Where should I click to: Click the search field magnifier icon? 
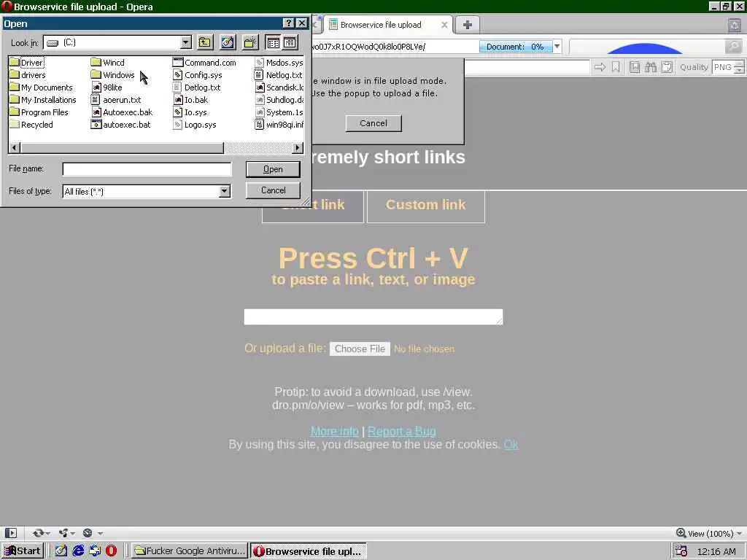[x=734, y=46]
